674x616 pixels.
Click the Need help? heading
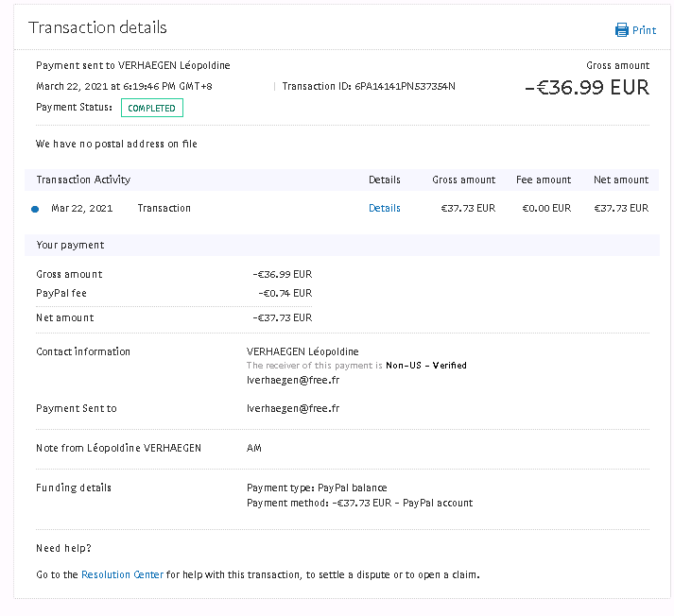point(63,548)
